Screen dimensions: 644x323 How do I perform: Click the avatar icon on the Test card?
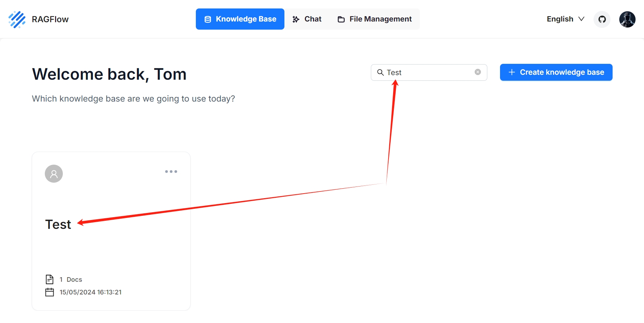point(53,173)
